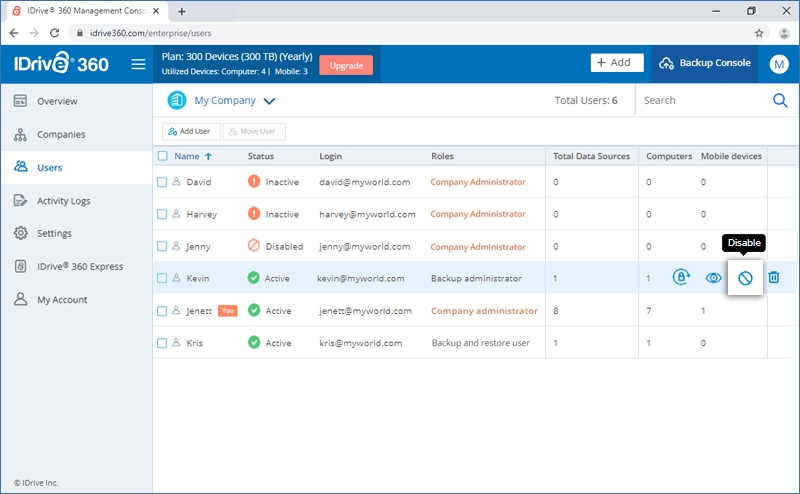Sort by the Name column header
Image resolution: width=800 pixels, height=494 pixels.
187,156
